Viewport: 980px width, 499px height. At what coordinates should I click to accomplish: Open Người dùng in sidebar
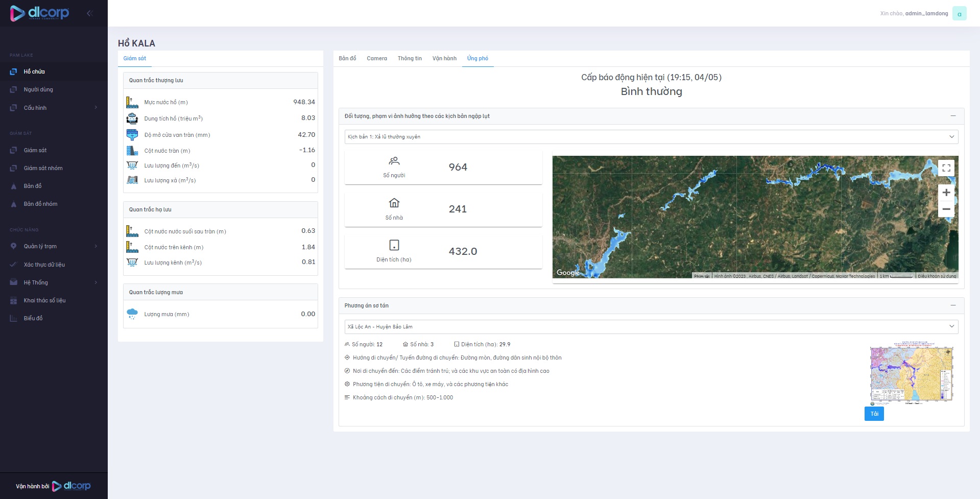point(38,89)
